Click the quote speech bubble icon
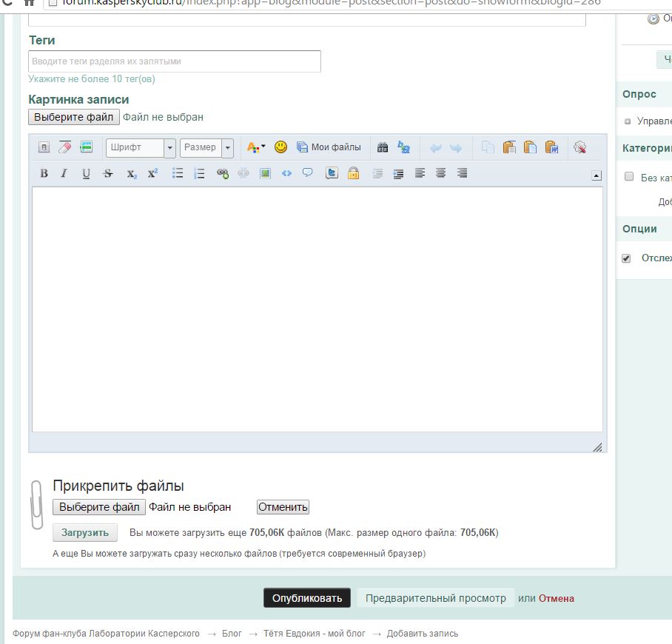Image resolution: width=672 pixels, height=644 pixels. tap(307, 172)
